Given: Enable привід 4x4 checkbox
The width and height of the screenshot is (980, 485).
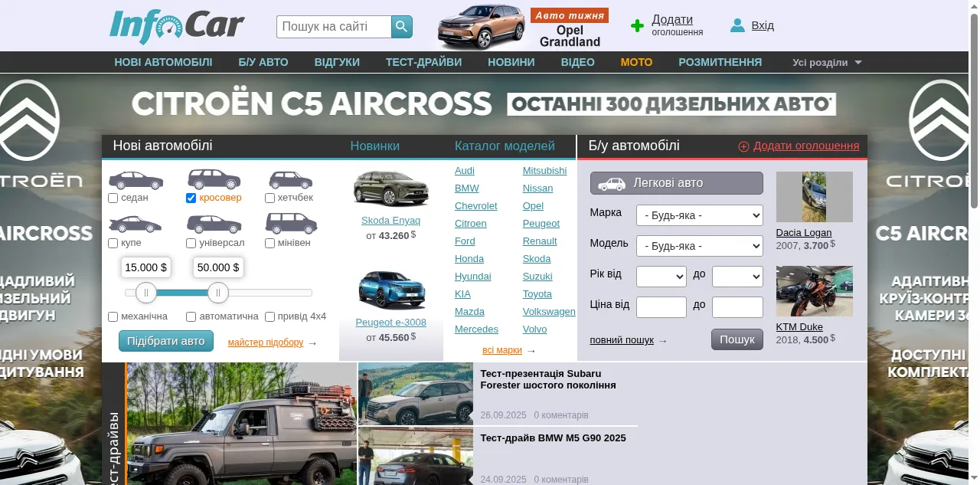Looking at the screenshot, I should click(269, 316).
